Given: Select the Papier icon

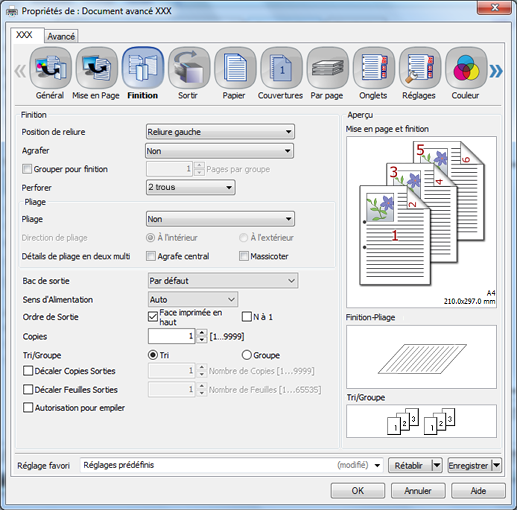Looking at the screenshot, I should pos(235,68).
